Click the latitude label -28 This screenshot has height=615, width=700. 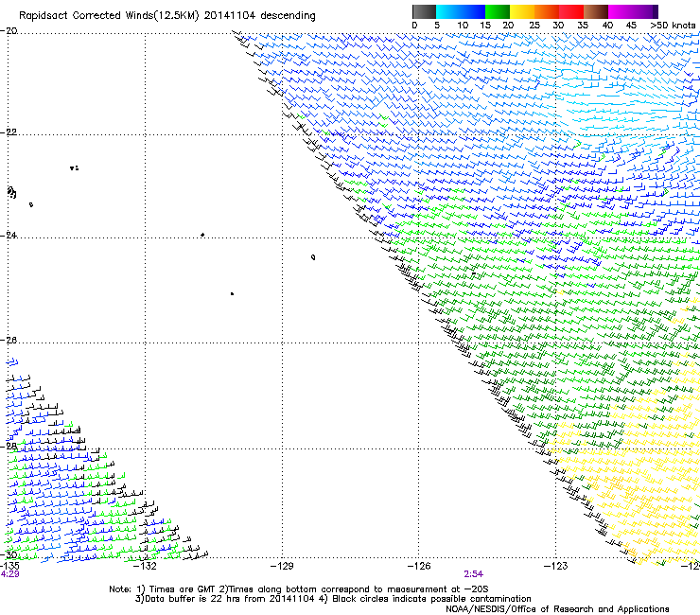[x=9, y=447]
